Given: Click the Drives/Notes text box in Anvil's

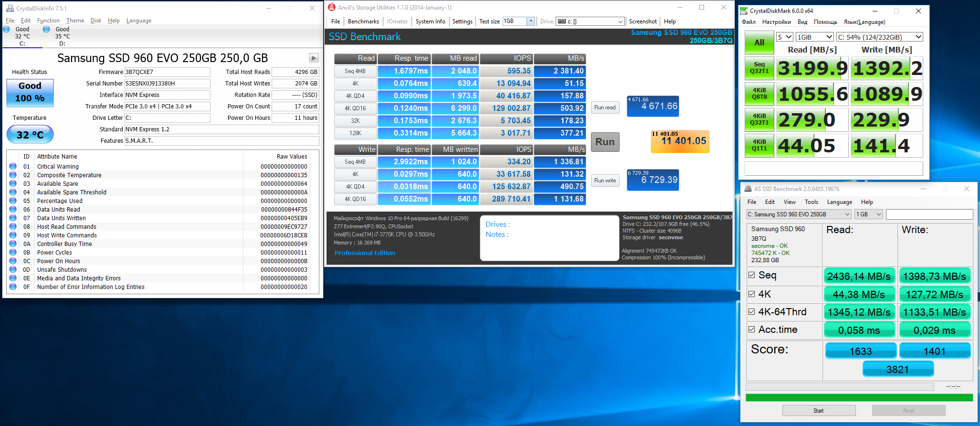Looking at the screenshot, I should (549, 238).
